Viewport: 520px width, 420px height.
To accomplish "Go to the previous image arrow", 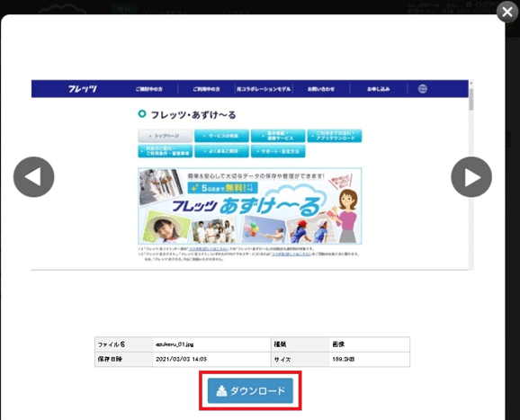I will [x=33, y=176].
